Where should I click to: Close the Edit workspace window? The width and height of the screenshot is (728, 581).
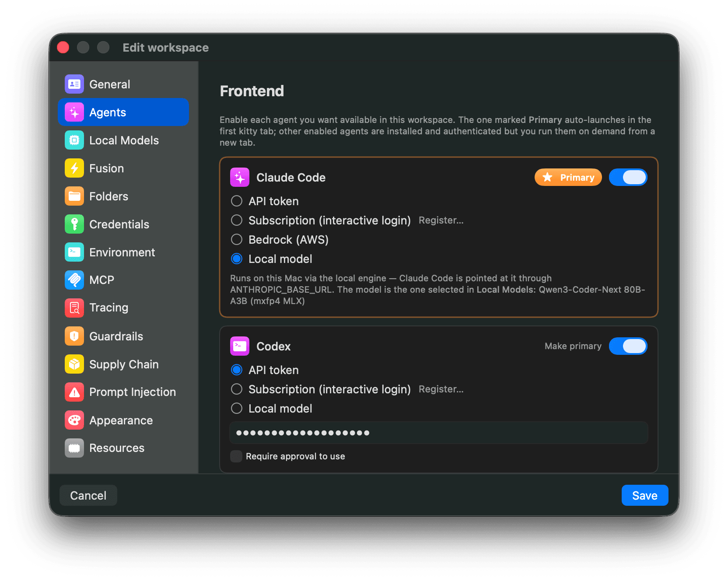coord(63,47)
